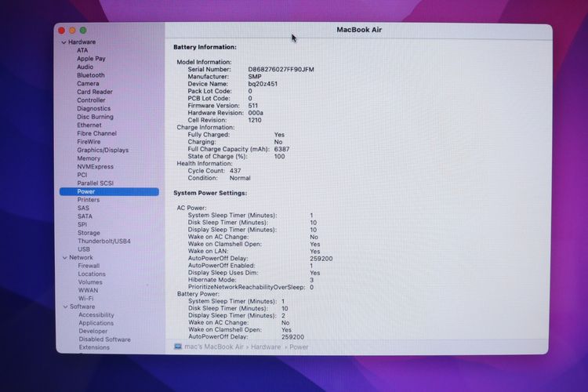
Task: Click the MacBook Air window title
Action: [359, 30]
